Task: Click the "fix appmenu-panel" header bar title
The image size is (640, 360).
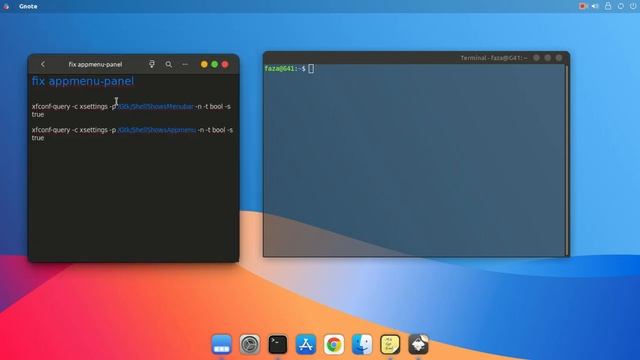Action: 95,64
